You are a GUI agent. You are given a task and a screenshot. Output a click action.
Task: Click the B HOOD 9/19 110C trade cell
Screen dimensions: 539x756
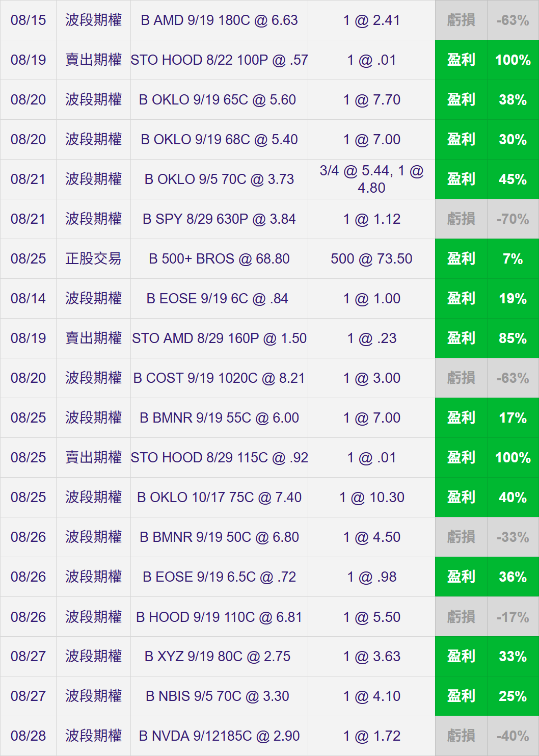click(219, 617)
